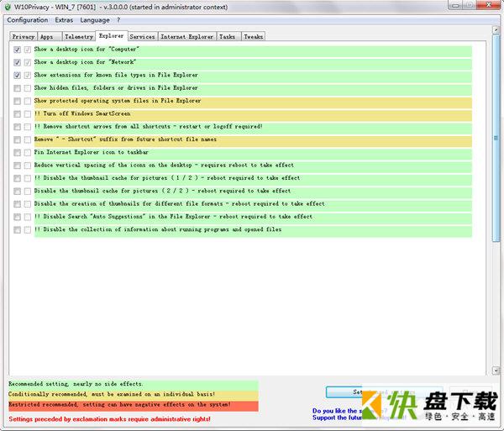The width and height of the screenshot is (504, 431).
Task: Click text !! Turn off Windows SmartScreen
Action: pyautogui.click(x=82, y=113)
